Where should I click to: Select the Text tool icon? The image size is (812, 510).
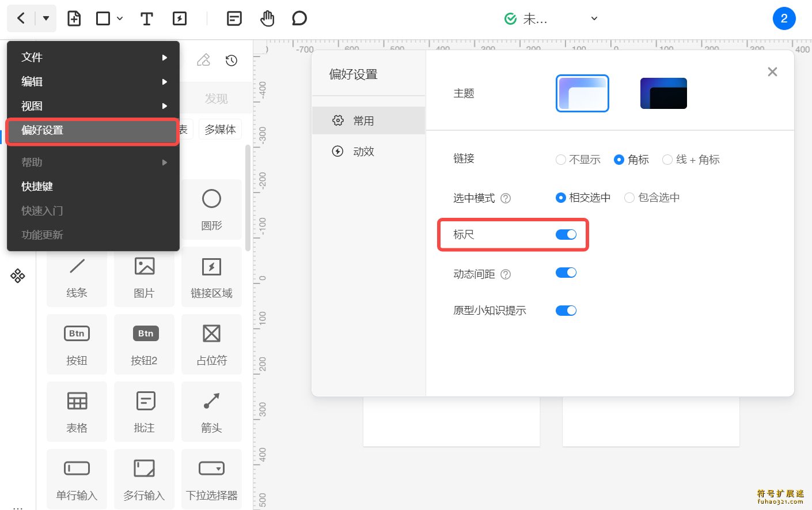pyautogui.click(x=147, y=18)
